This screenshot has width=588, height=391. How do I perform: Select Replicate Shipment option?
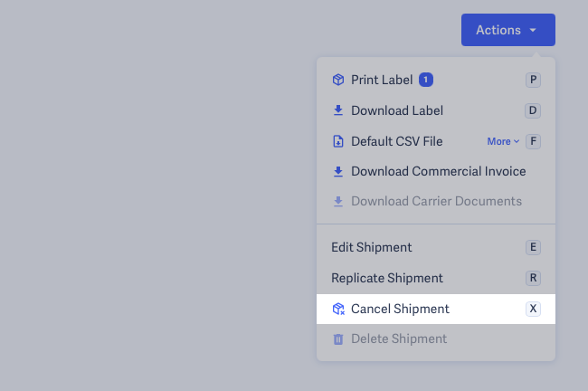tap(436, 278)
